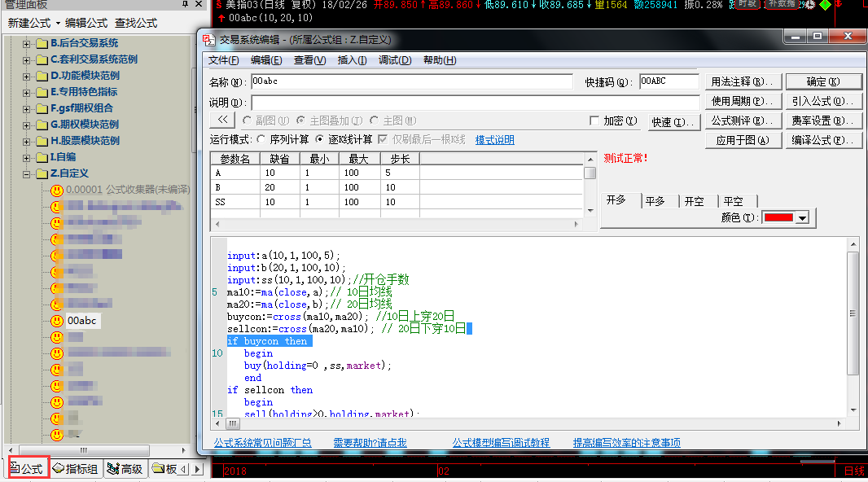
Task: Click the << collapse button beside 副图
Action: (221, 120)
